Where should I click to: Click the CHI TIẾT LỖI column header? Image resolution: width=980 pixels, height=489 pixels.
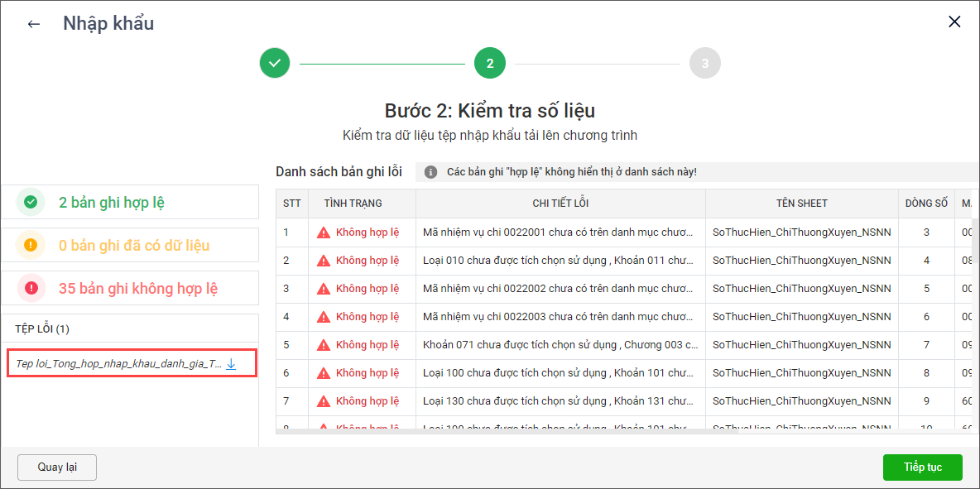[560, 204]
